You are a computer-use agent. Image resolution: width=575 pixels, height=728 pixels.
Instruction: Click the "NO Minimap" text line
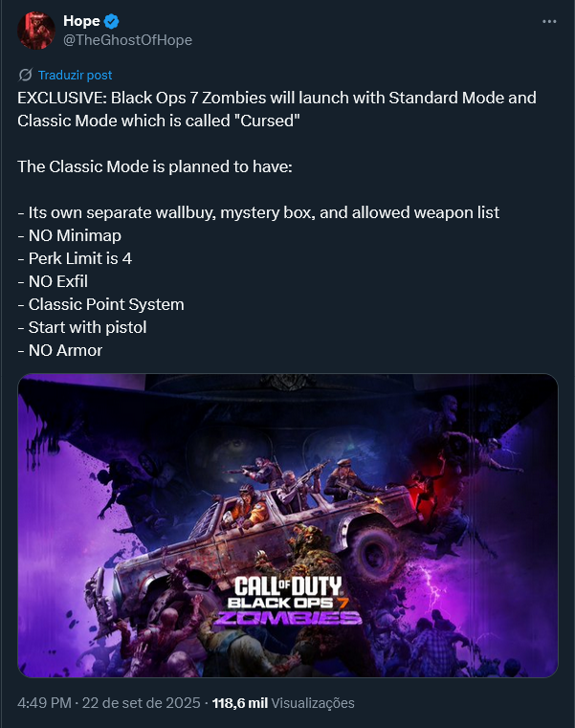coord(70,236)
